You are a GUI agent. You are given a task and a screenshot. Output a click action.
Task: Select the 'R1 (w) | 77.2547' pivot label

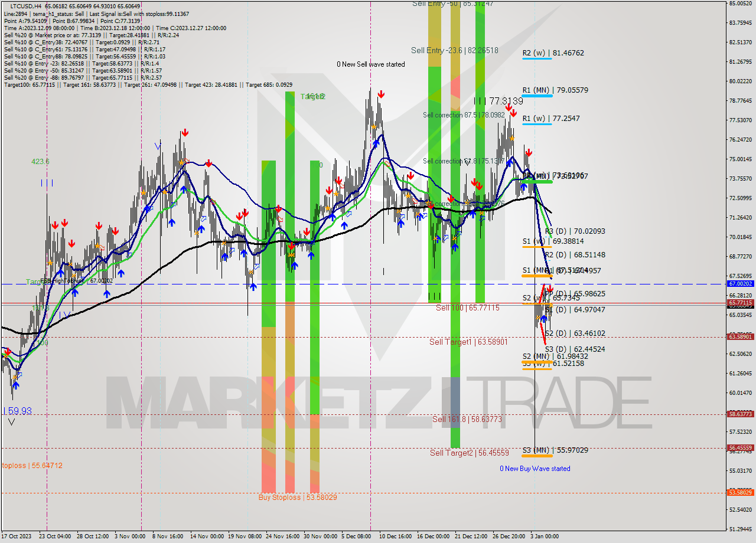pos(551,119)
